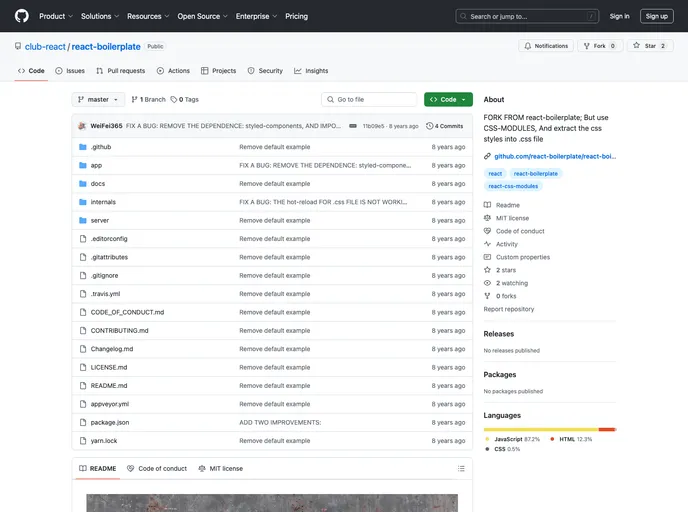
Task: Select the README tab
Action: 97,469
